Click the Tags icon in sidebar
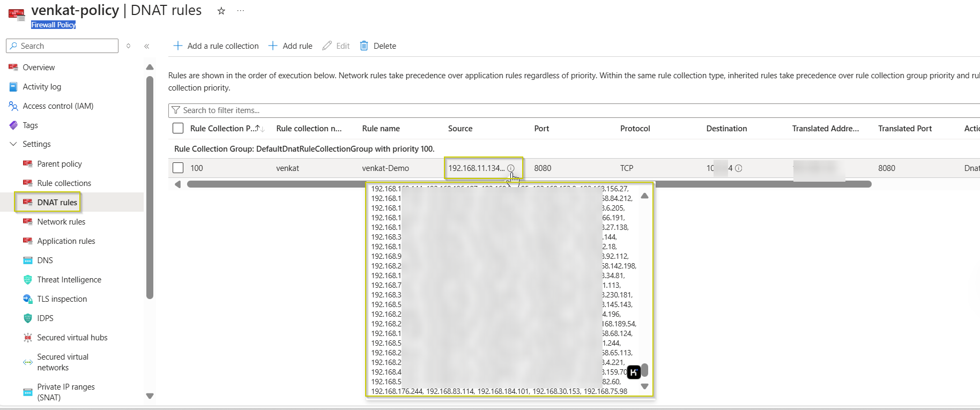The width and height of the screenshot is (980, 410). coord(13,125)
